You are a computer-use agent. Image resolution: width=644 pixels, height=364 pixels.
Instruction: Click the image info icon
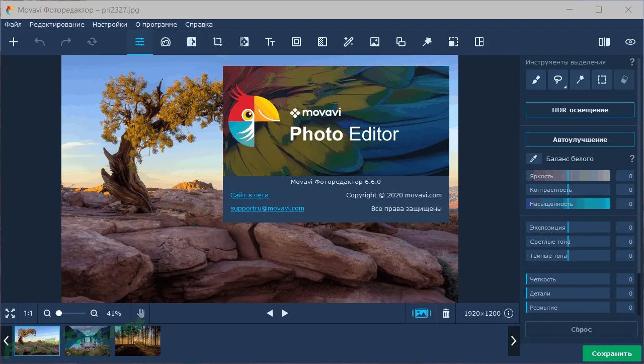[x=509, y=313]
